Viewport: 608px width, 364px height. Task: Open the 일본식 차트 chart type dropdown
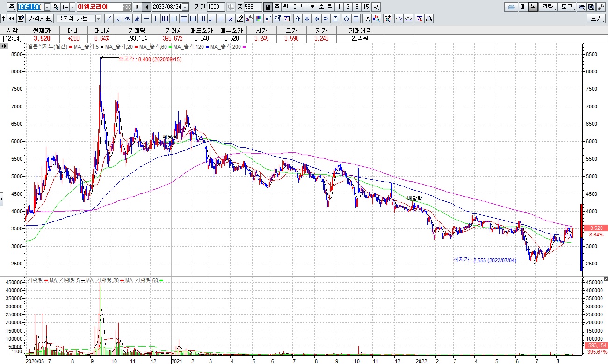coord(98,19)
